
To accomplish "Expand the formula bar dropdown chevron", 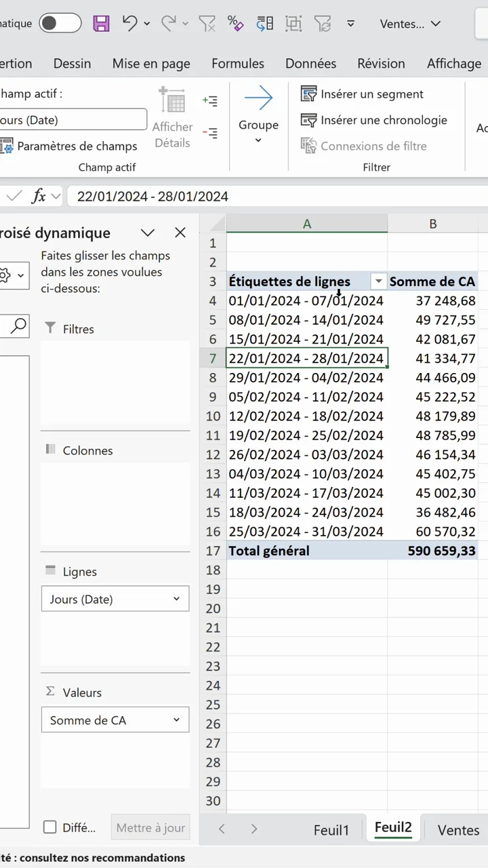I will click(56, 197).
